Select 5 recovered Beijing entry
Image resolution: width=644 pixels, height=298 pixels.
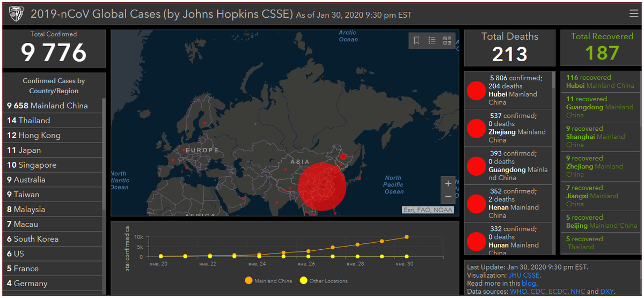click(x=600, y=221)
